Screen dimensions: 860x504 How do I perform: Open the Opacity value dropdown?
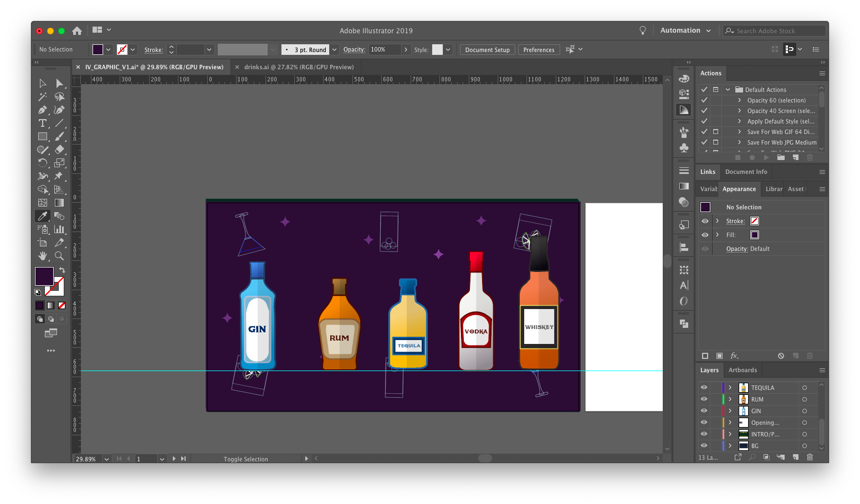pyautogui.click(x=406, y=49)
